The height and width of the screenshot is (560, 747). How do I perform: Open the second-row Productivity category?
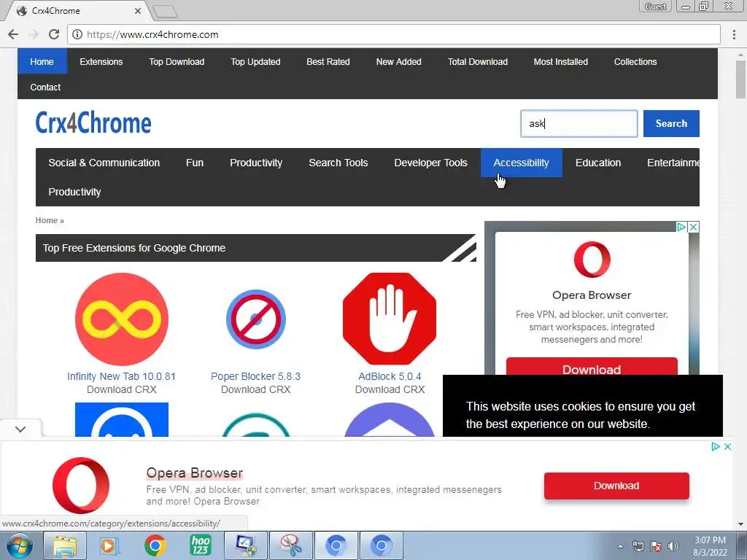pos(75,192)
